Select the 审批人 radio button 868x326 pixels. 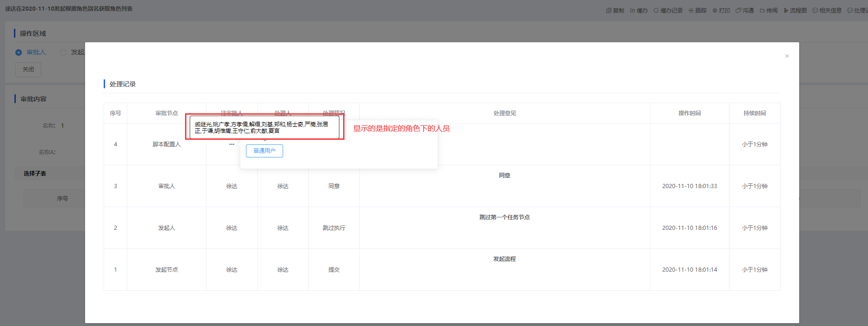tap(19, 52)
